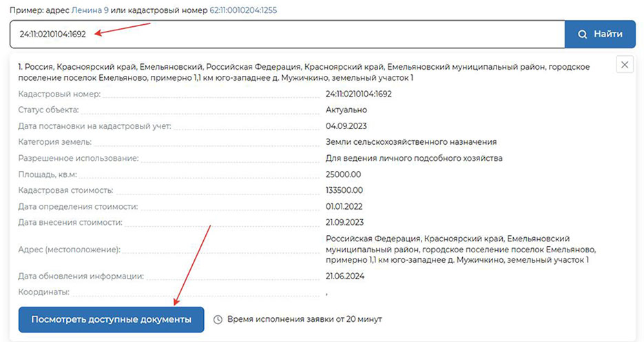The image size is (644, 342).
Task: Click the value Земли сельскохозяйственного назначения
Action: [x=411, y=142]
